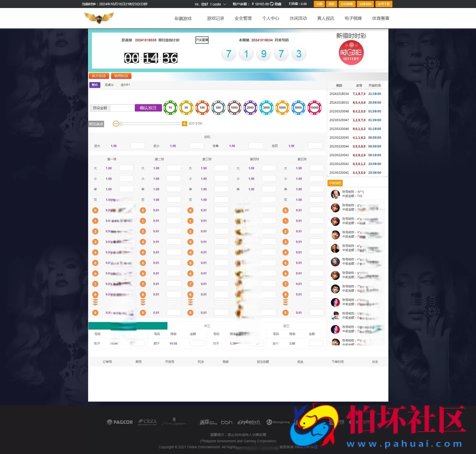Viewport: 476px width, 454px height.
Task: Increase rebate with the plus icon
Action: point(184,123)
